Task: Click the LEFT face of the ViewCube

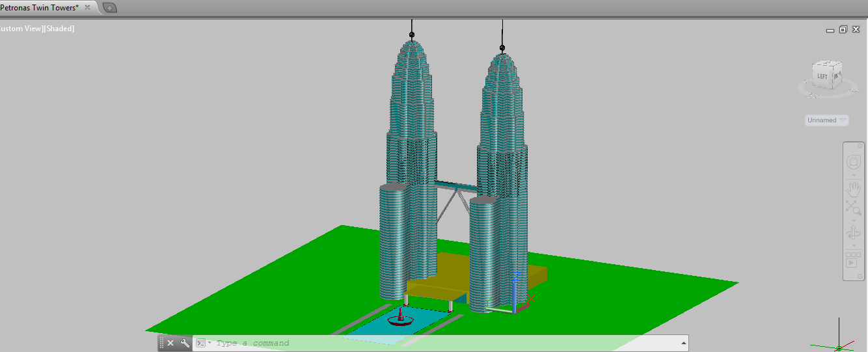Action: [x=822, y=76]
